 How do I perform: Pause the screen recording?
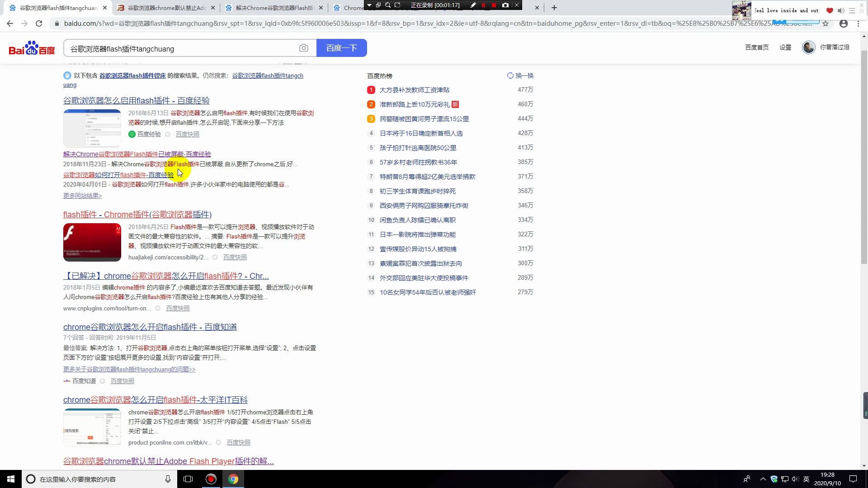point(483,5)
